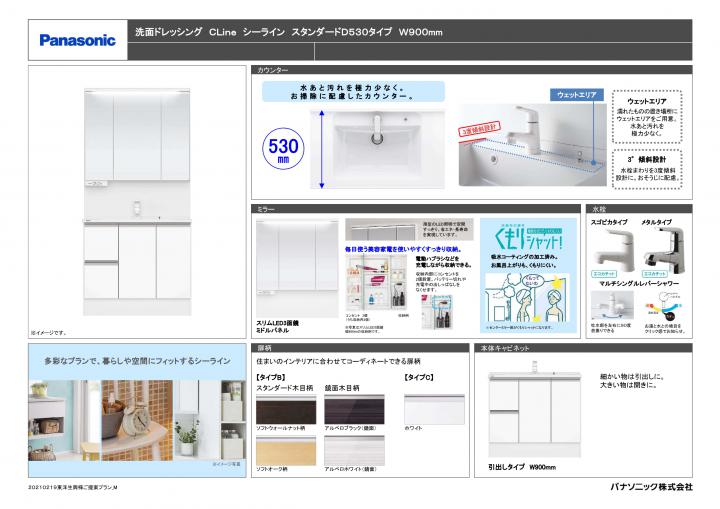Image resolution: width=720 pixels, height=509 pixels.
Task: Click the blue counter headline banner
Action: (x=353, y=91)
